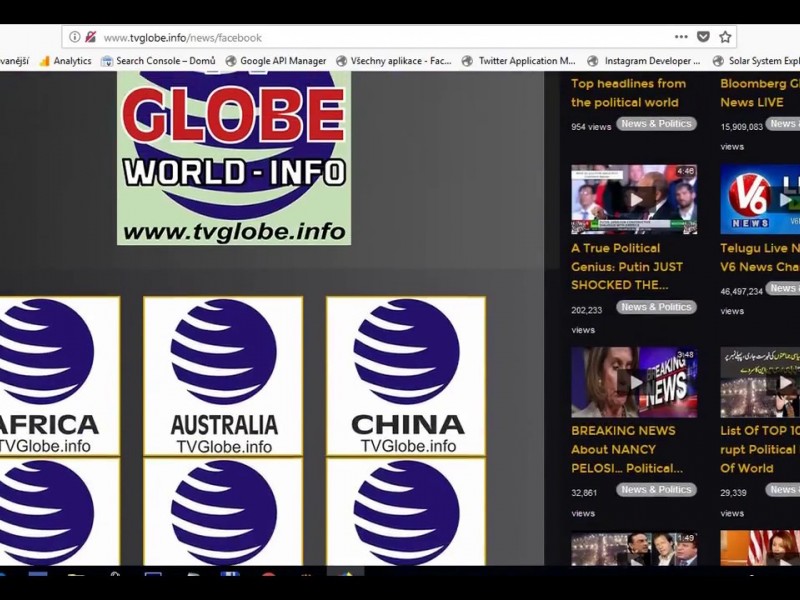Open 'Top headlines from the political world' title

pos(628,93)
